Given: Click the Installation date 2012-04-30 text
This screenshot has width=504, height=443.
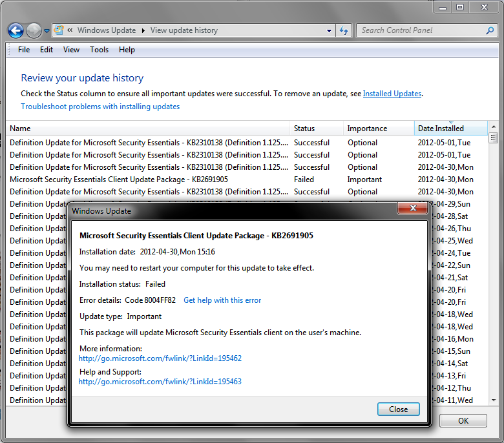Looking at the screenshot, I should click(x=147, y=252).
